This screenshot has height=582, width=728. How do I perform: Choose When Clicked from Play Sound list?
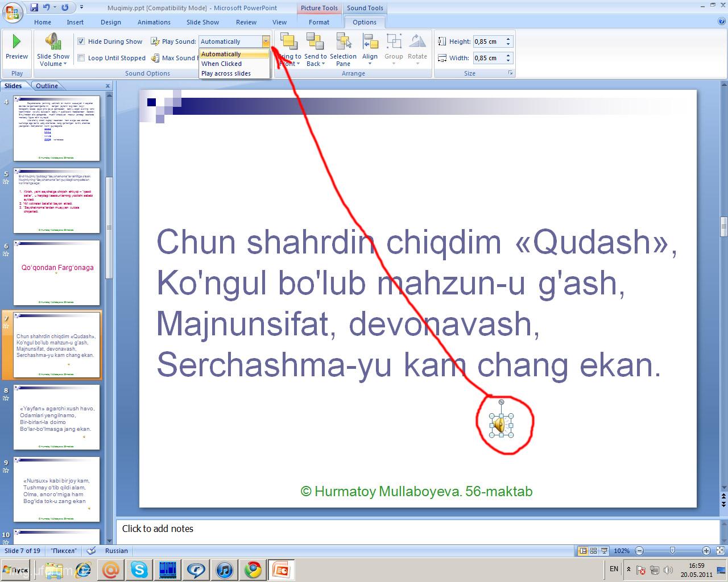click(222, 64)
